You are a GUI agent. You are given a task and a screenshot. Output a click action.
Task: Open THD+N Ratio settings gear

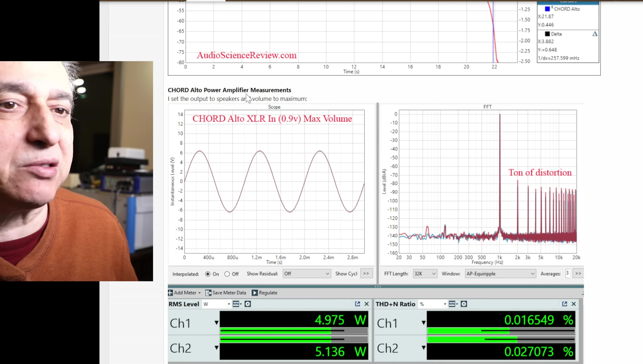464,304
